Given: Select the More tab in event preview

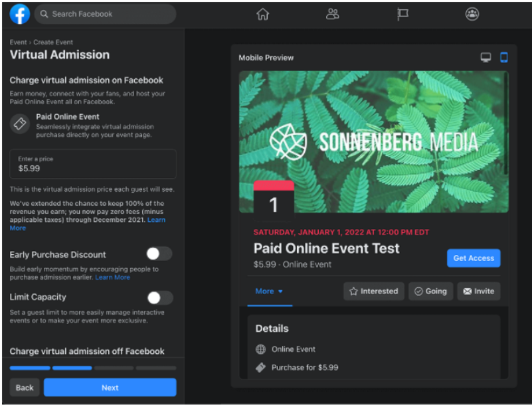Looking at the screenshot, I should pyautogui.click(x=270, y=291).
